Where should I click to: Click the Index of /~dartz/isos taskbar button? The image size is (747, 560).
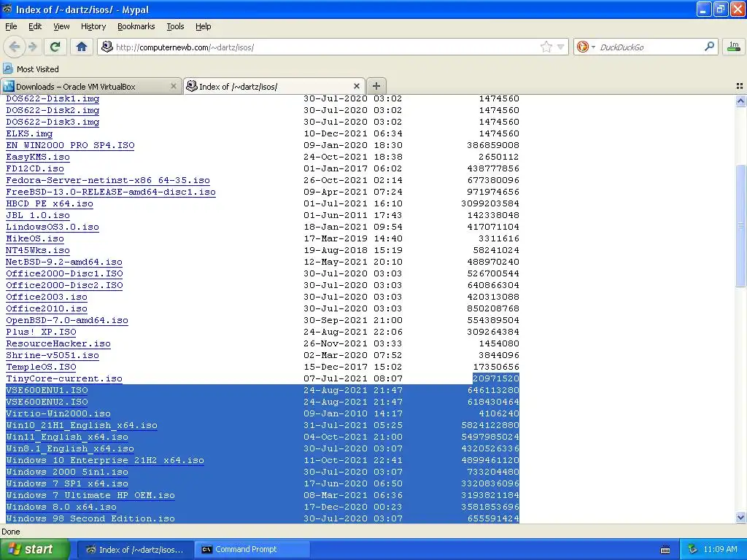(x=135, y=550)
